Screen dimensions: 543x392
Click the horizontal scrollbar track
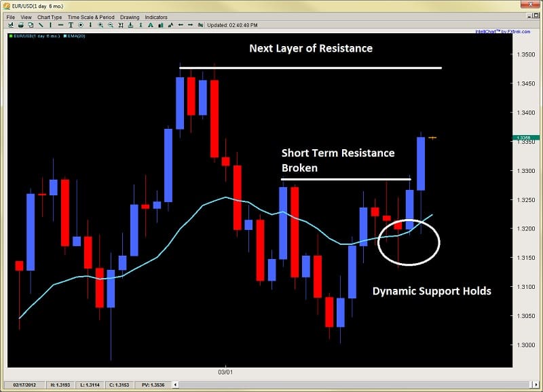pos(355,385)
